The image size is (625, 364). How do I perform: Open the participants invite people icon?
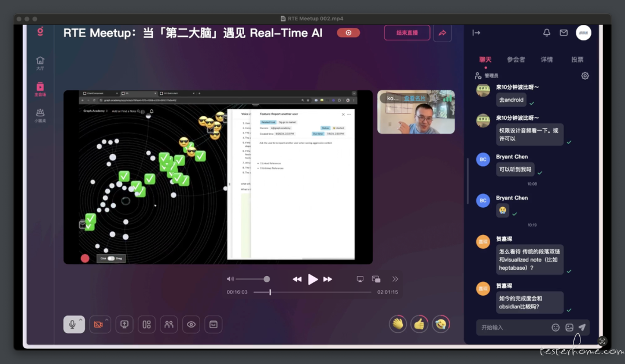point(169,325)
